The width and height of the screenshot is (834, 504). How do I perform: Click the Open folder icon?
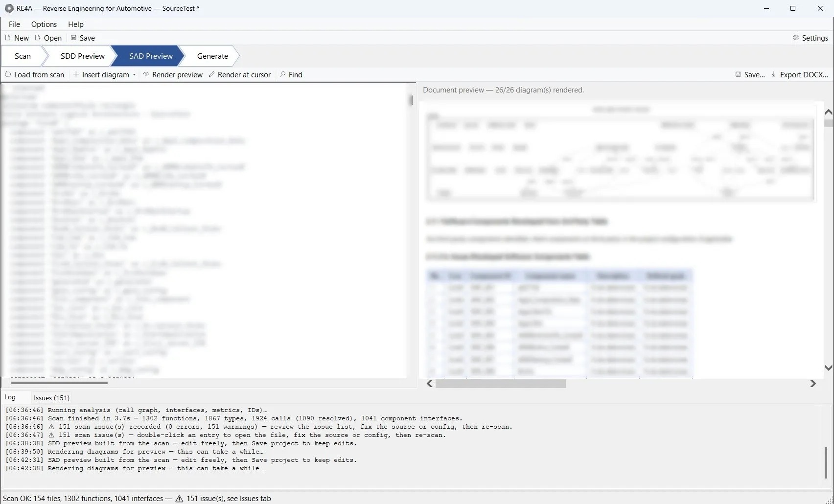pos(38,38)
